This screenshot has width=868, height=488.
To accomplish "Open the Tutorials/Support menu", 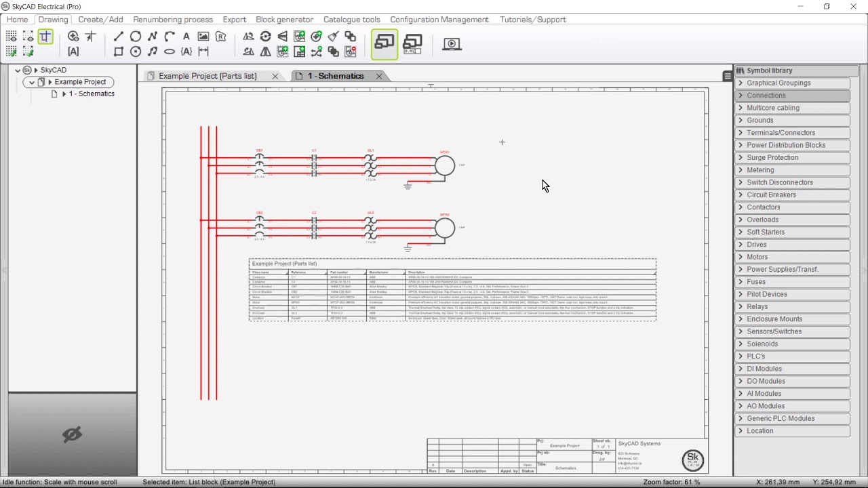I will (532, 20).
